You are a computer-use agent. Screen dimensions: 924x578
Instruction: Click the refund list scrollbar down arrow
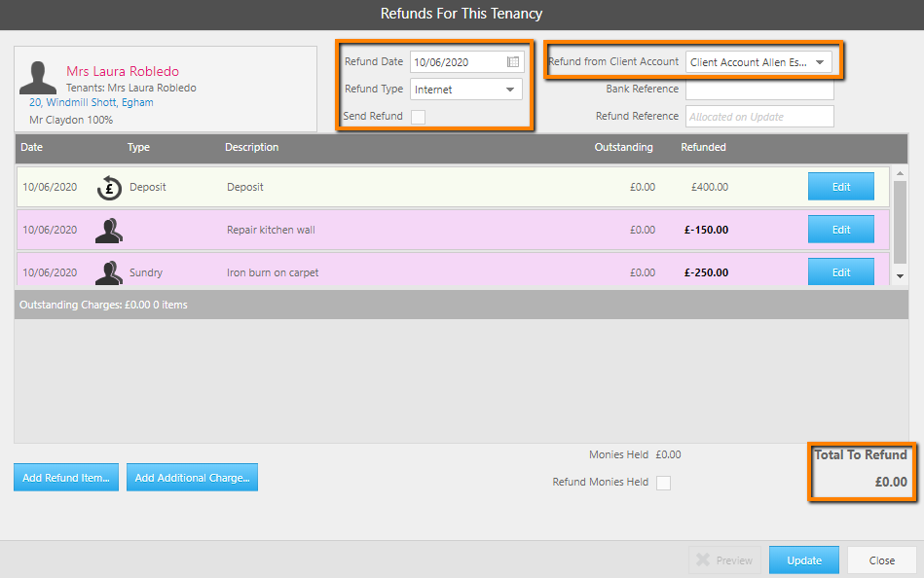tap(900, 276)
